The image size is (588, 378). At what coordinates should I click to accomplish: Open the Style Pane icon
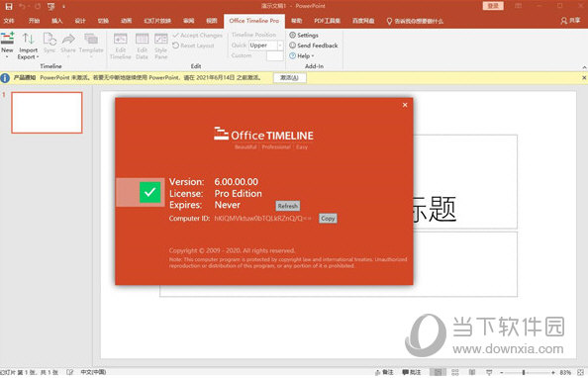pos(161,39)
